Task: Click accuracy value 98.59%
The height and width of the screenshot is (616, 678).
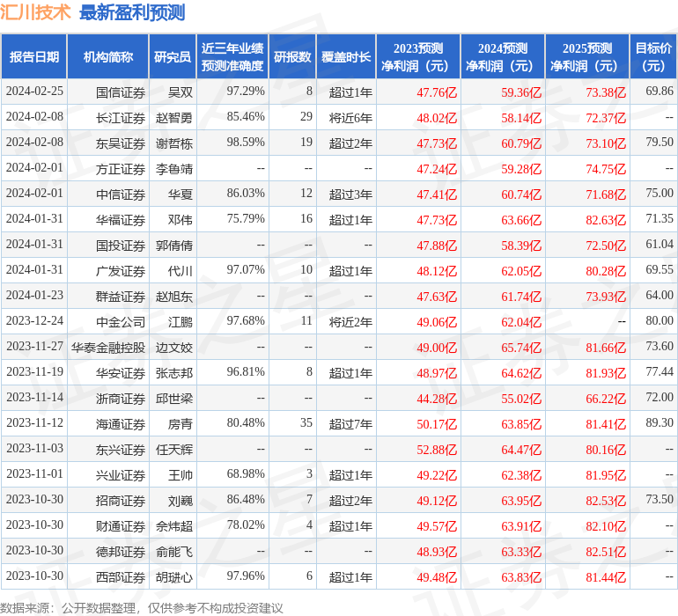Action: (x=246, y=143)
